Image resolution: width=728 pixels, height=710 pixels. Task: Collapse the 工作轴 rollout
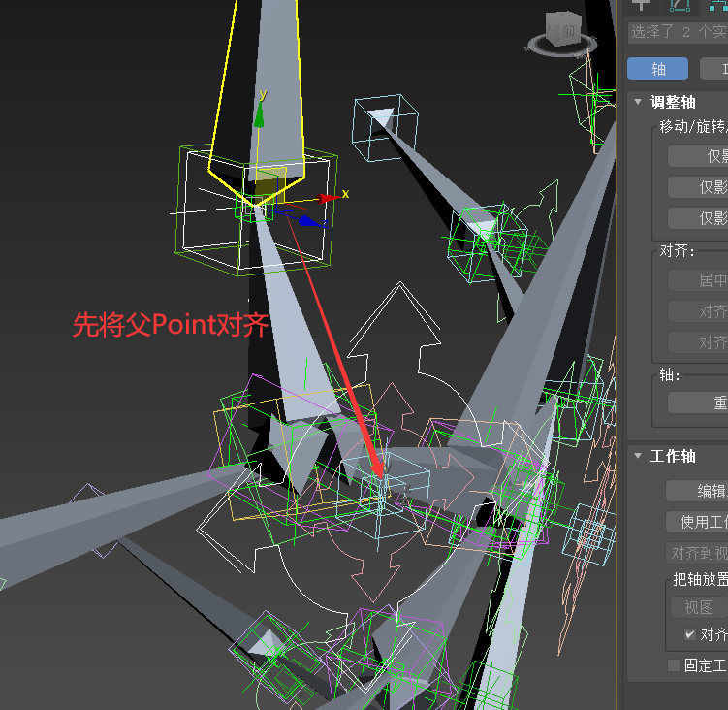(x=638, y=456)
